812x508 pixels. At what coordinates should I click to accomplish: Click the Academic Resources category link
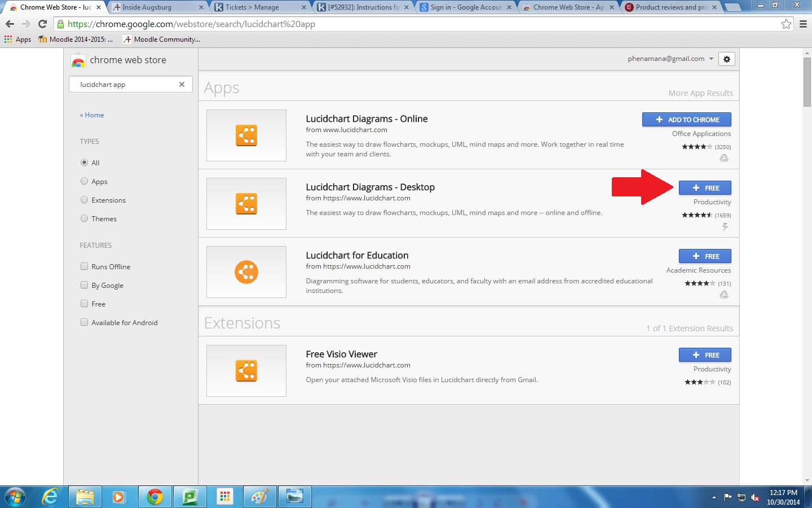(x=699, y=270)
